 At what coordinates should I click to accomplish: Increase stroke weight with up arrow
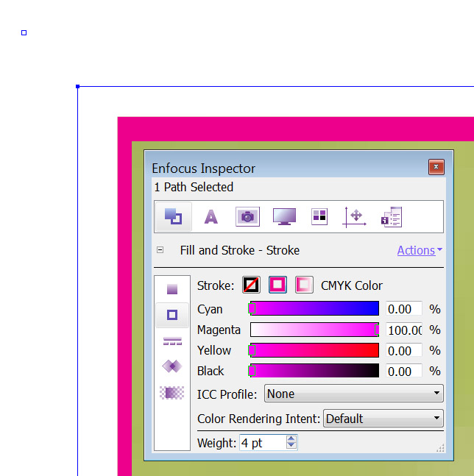pos(291,438)
